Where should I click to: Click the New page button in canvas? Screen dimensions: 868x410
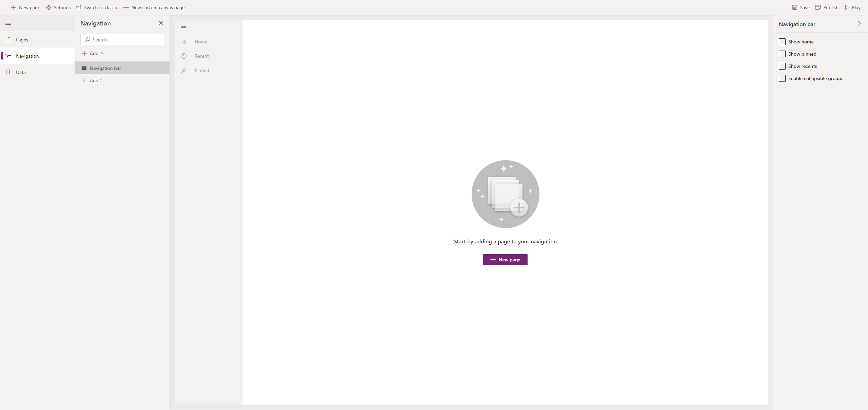(505, 259)
